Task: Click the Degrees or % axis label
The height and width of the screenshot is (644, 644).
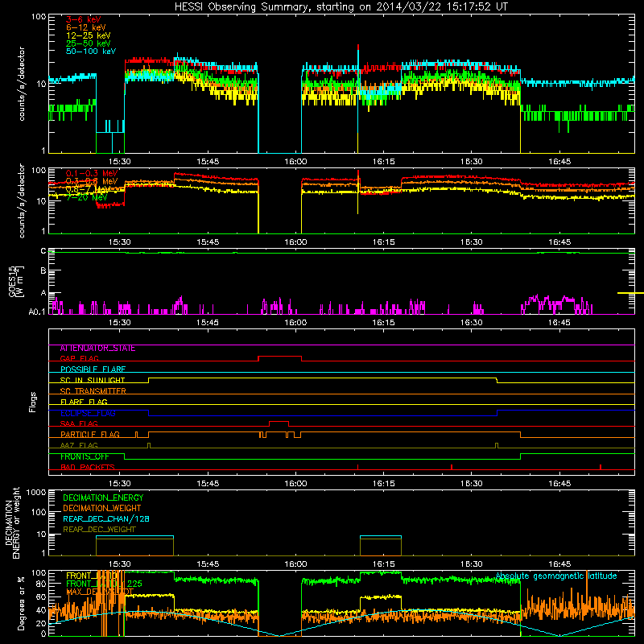Action: [21, 604]
